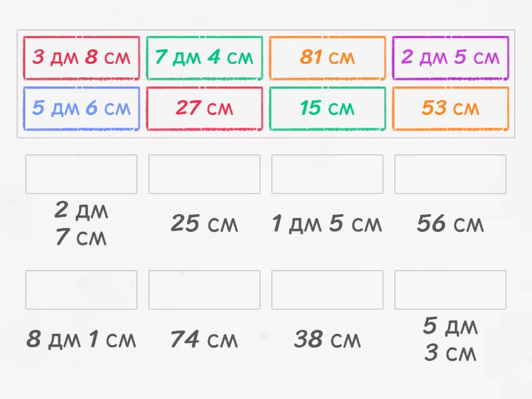Select the empty slot above 25 см

[x=204, y=174]
